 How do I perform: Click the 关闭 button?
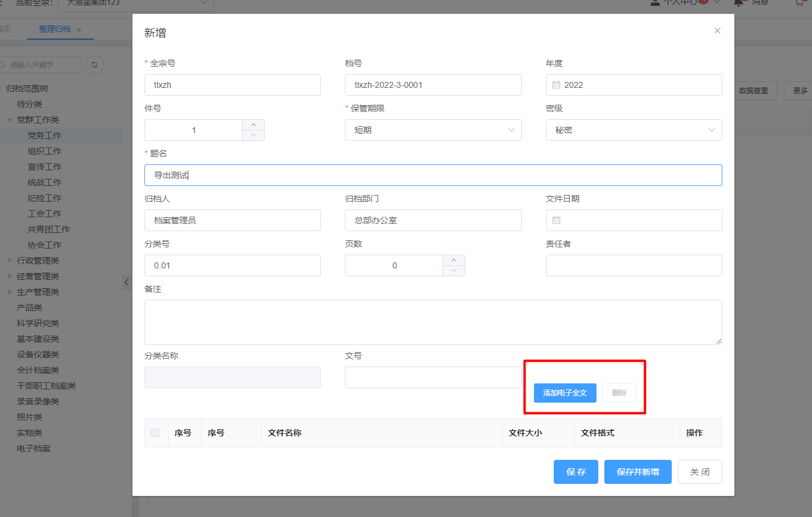coord(700,472)
